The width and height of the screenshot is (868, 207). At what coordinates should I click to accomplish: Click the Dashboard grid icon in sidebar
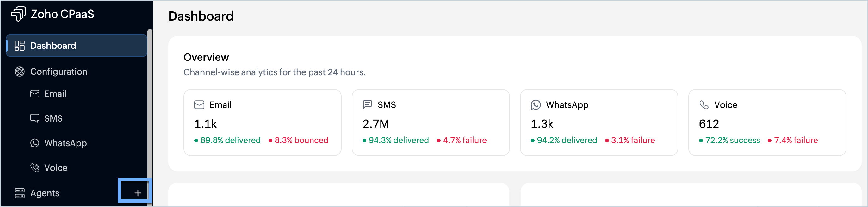[20, 46]
